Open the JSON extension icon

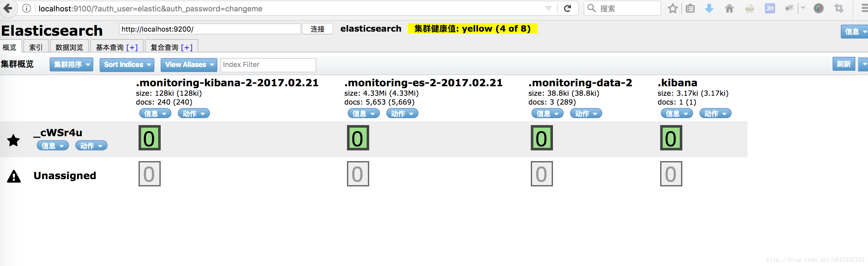[749, 9]
